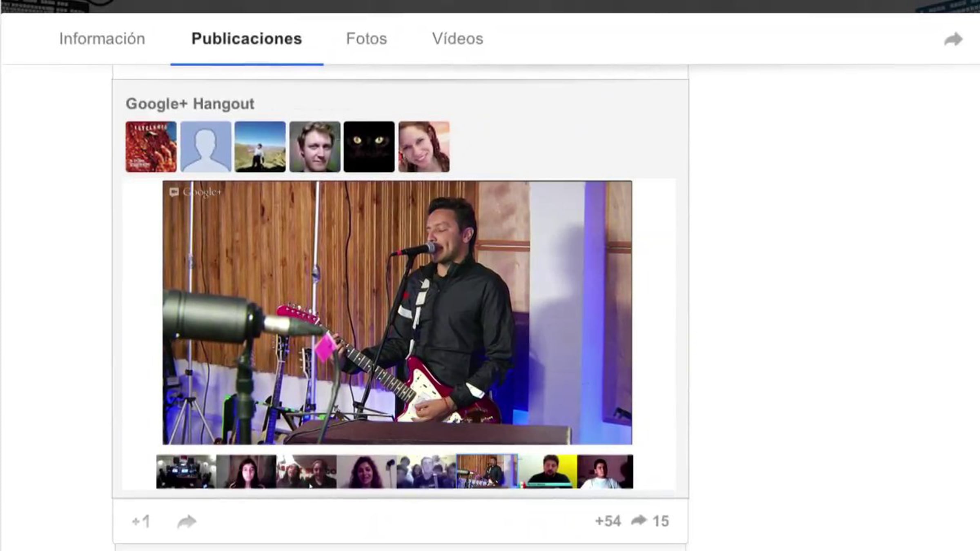The image size is (980, 551).
Task: Open the Información tab
Action: 102,39
